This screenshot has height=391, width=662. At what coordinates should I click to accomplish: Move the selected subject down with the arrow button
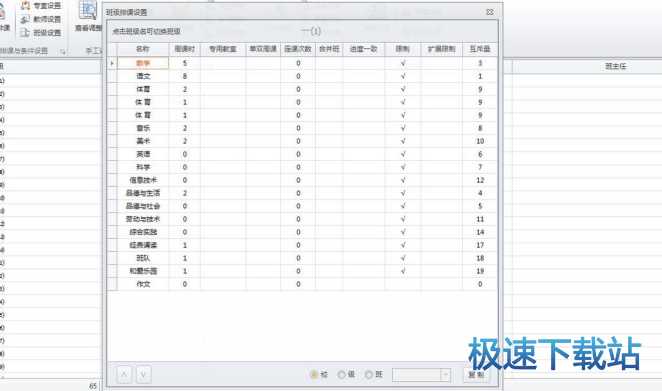coord(144,375)
